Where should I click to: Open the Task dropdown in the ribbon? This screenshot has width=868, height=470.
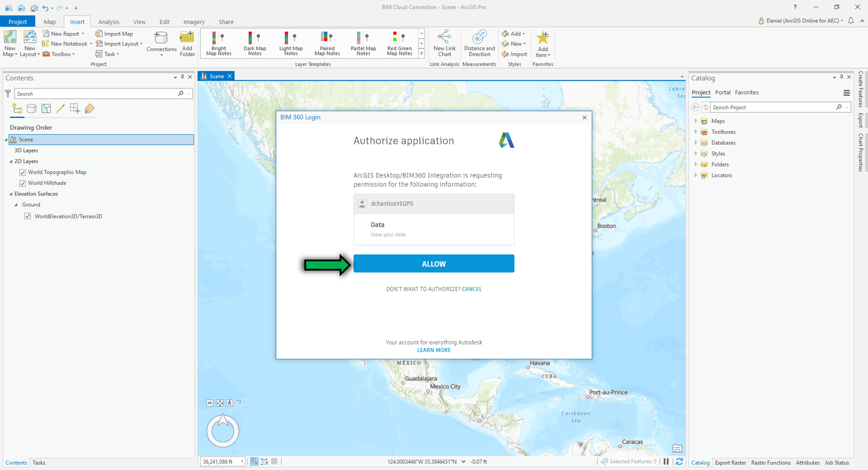107,54
